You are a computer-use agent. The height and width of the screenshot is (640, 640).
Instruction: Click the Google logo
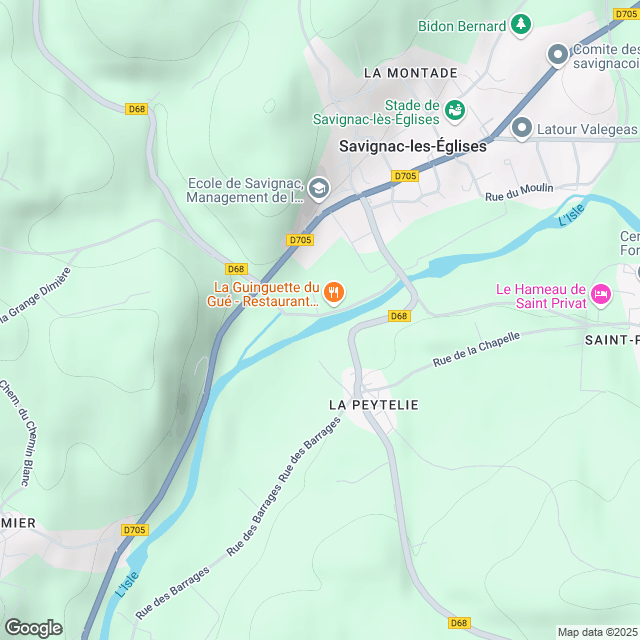pyautogui.click(x=34, y=628)
